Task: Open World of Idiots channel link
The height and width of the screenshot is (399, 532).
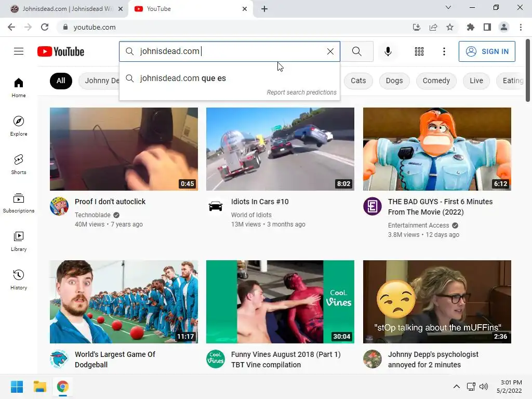Action: [x=251, y=215]
